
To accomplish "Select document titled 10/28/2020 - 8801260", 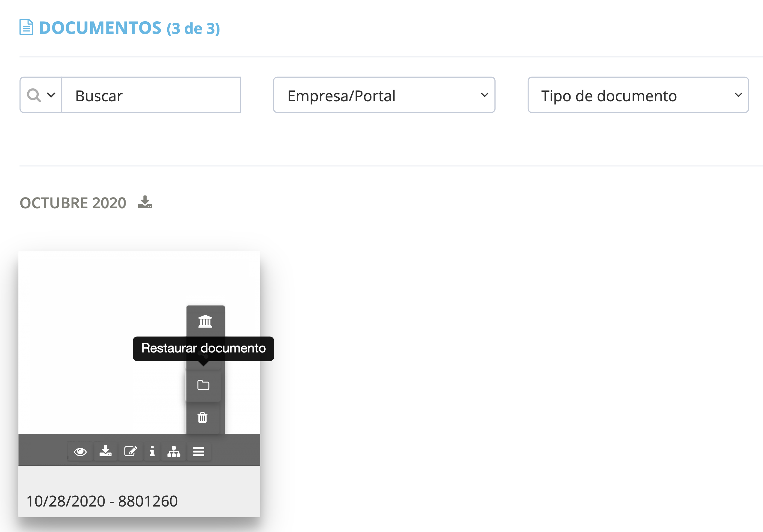I will click(x=102, y=501).
